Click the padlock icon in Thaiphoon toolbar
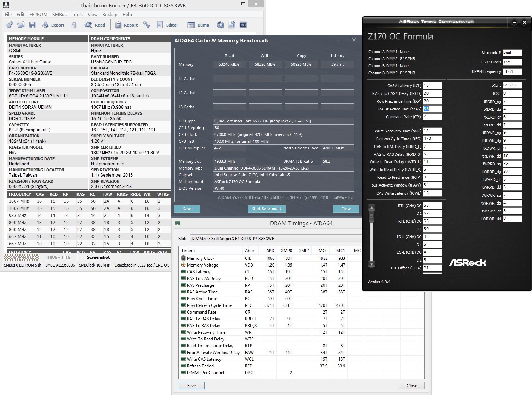This screenshot has height=395, width=532. 74,25
